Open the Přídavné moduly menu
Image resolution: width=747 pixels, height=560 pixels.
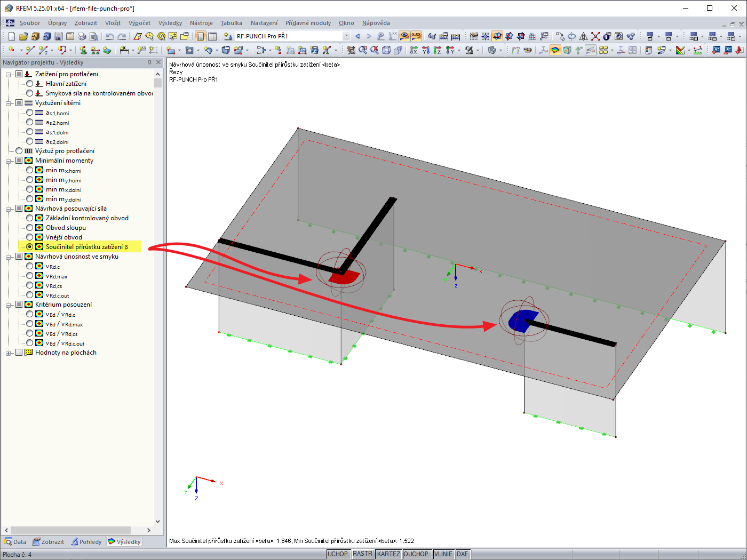[308, 23]
